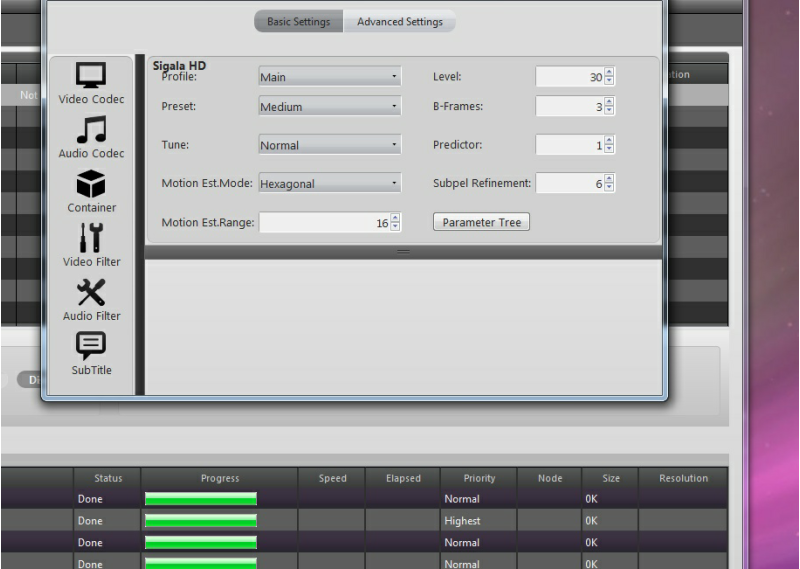This screenshot has height=569, width=800.
Task: Select the Container box icon
Action: coord(92,186)
